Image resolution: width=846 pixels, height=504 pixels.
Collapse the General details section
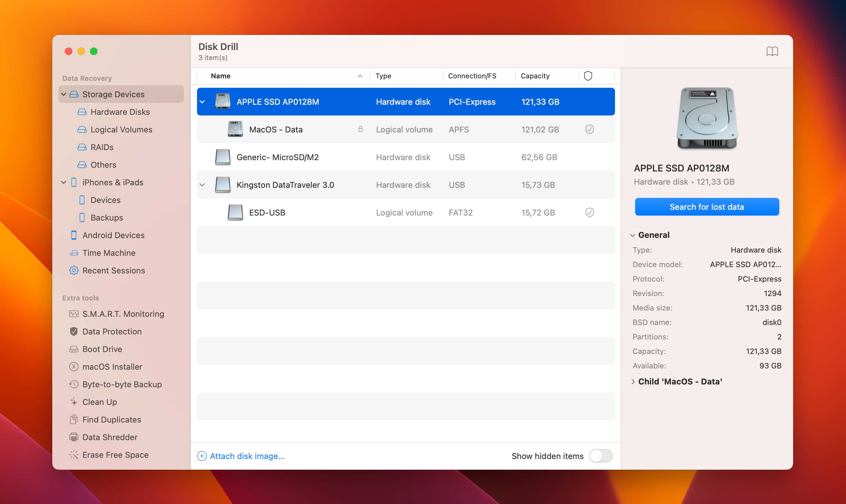[633, 235]
